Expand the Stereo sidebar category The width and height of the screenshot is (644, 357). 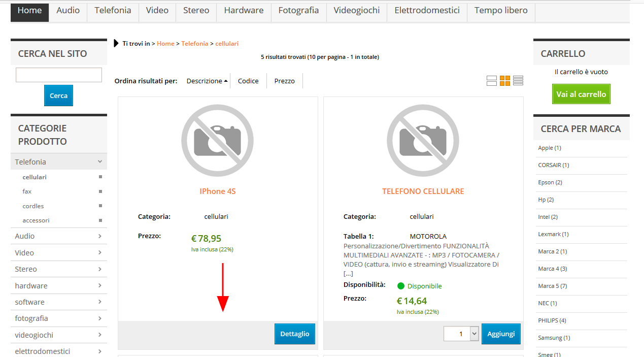coord(59,269)
